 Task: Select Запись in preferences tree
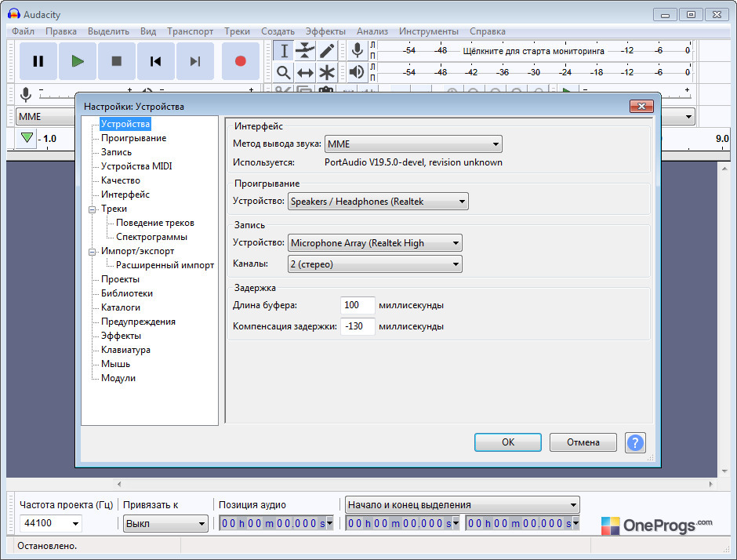click(x=116, y=152)
